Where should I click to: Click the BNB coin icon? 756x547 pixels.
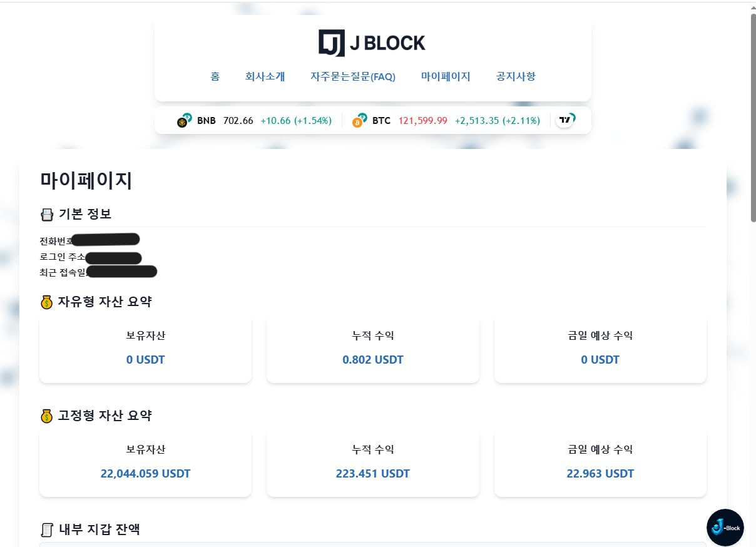coord(184,121)
